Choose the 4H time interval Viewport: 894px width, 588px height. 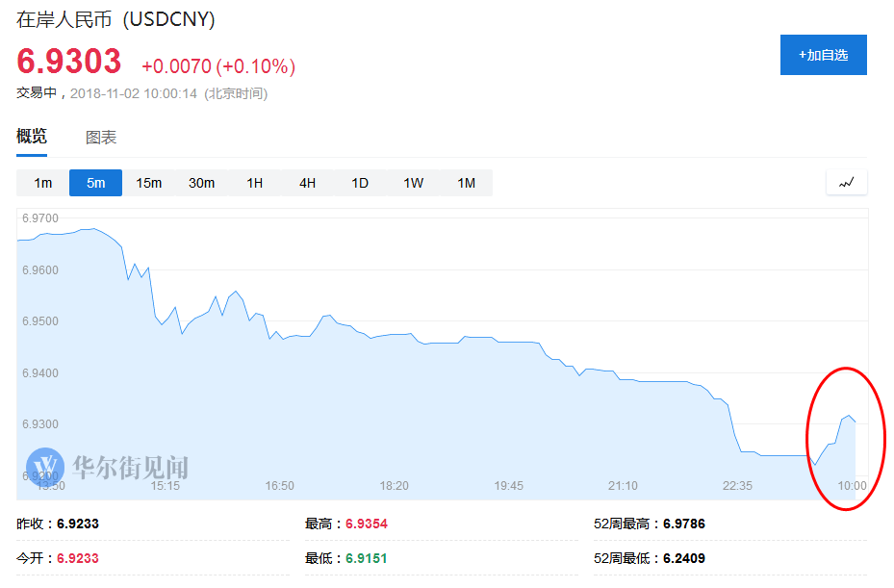pos(307,183)
